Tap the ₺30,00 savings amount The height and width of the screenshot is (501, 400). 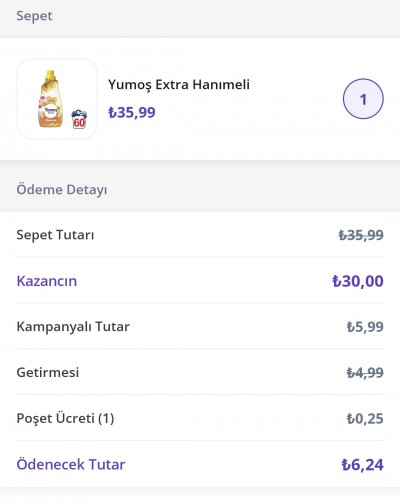tap(358, 281)
